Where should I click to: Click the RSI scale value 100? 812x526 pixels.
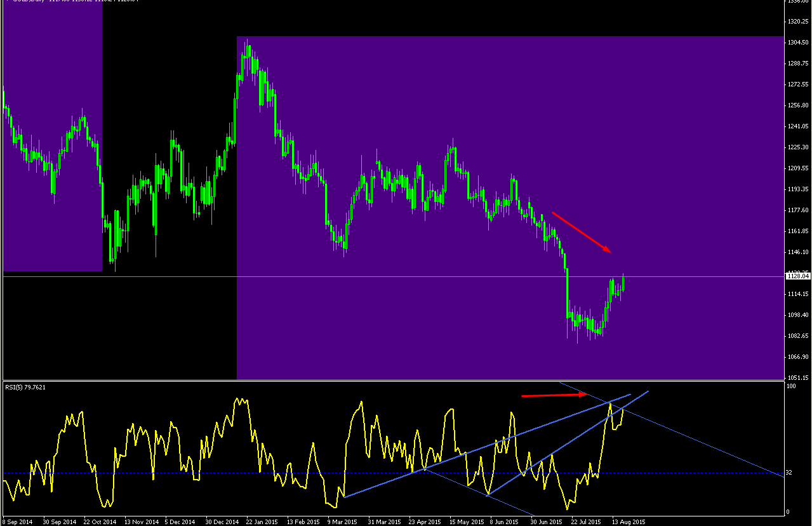coord(791,386)
